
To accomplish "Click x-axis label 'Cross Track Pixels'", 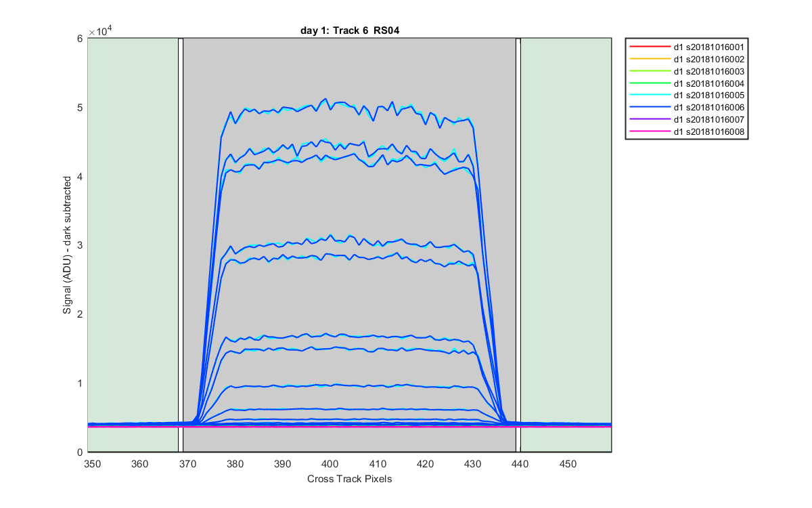I will 349,479.
